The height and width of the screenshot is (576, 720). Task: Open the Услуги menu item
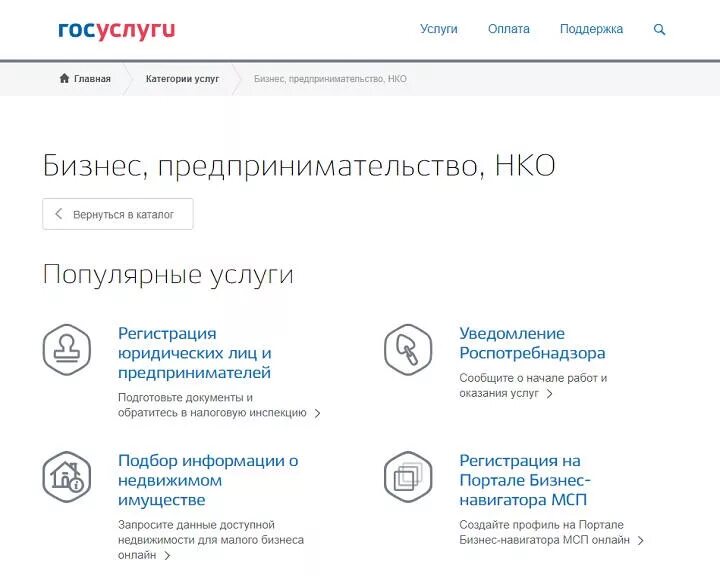[x=439, y=29]
